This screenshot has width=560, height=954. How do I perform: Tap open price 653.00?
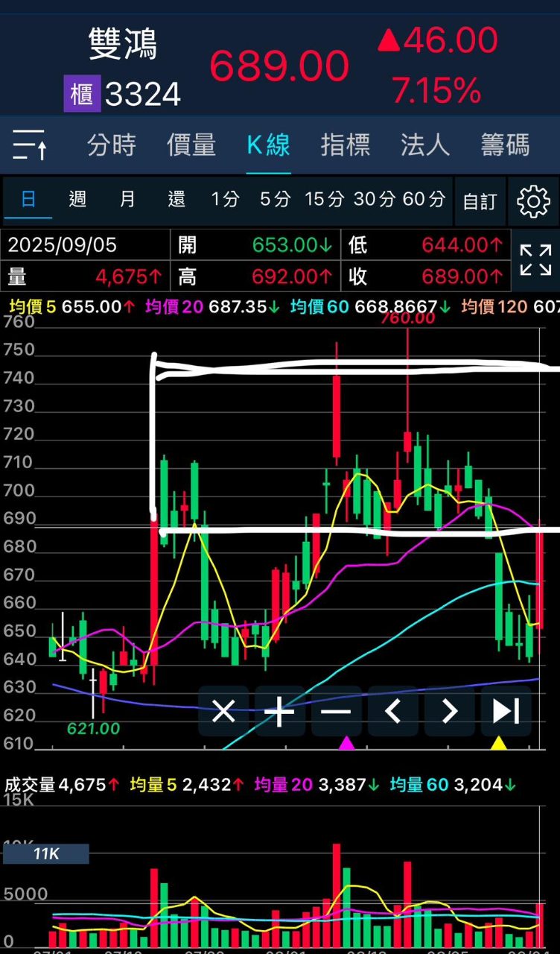(292, 244)
